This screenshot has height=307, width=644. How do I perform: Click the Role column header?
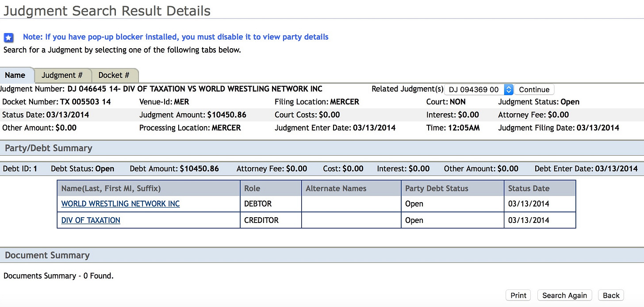(x=271, y=188)
